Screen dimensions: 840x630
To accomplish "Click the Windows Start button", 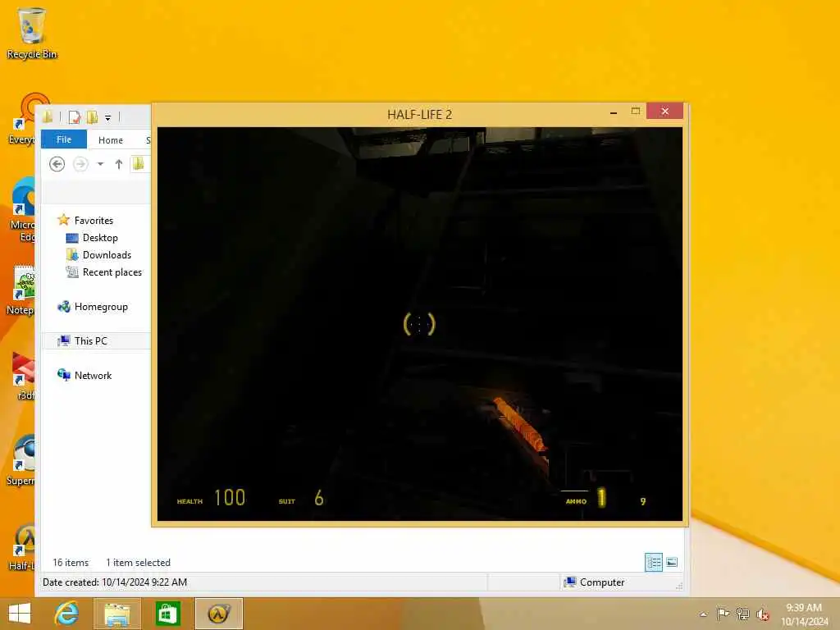I will point(20,614).
